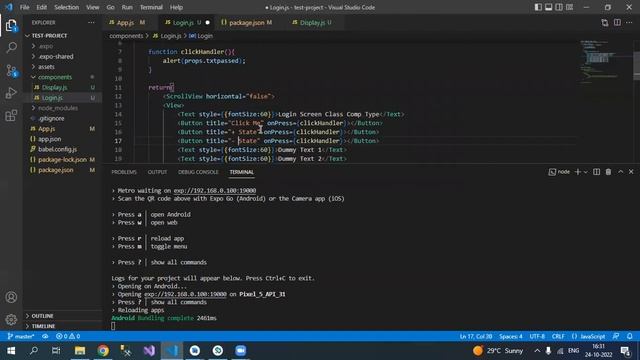Switch to the Output panel tab
This screenshot has height=360, width=640.
click(x=157, y=172)
